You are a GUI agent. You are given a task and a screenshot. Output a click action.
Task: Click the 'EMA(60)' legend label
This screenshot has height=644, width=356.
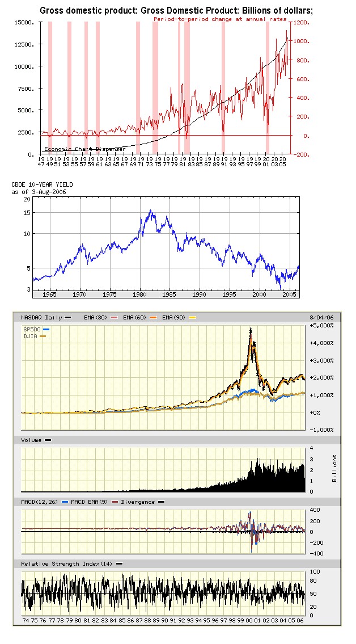coord(134,318)
